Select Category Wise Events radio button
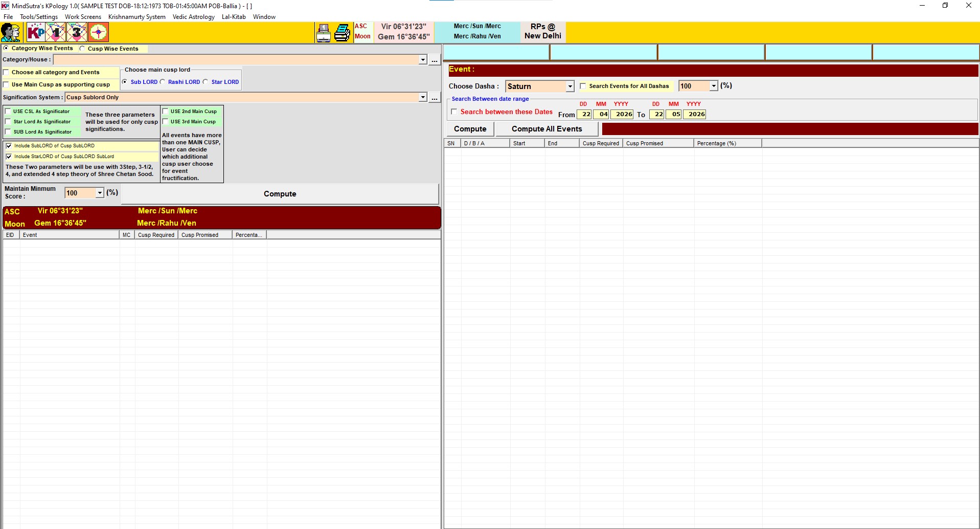 click(6, 48)
